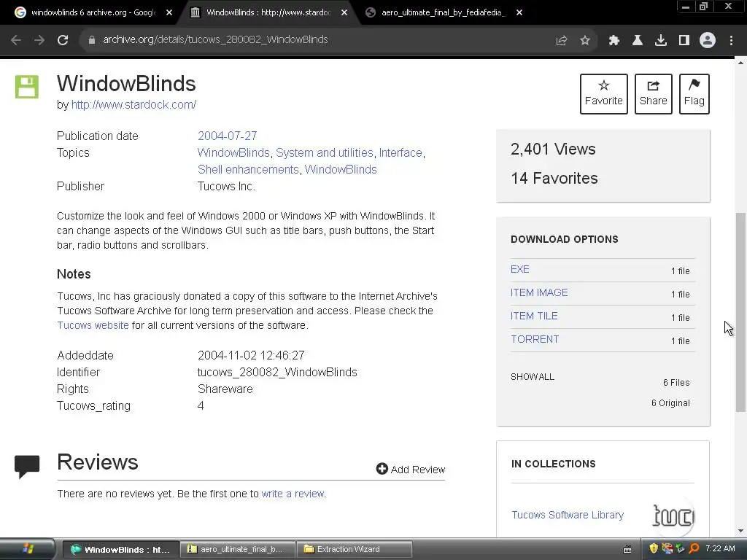Open the Tucows Software Library collection
The width and height of the screenshot is (747, 560).
click(x=568, y=515)
